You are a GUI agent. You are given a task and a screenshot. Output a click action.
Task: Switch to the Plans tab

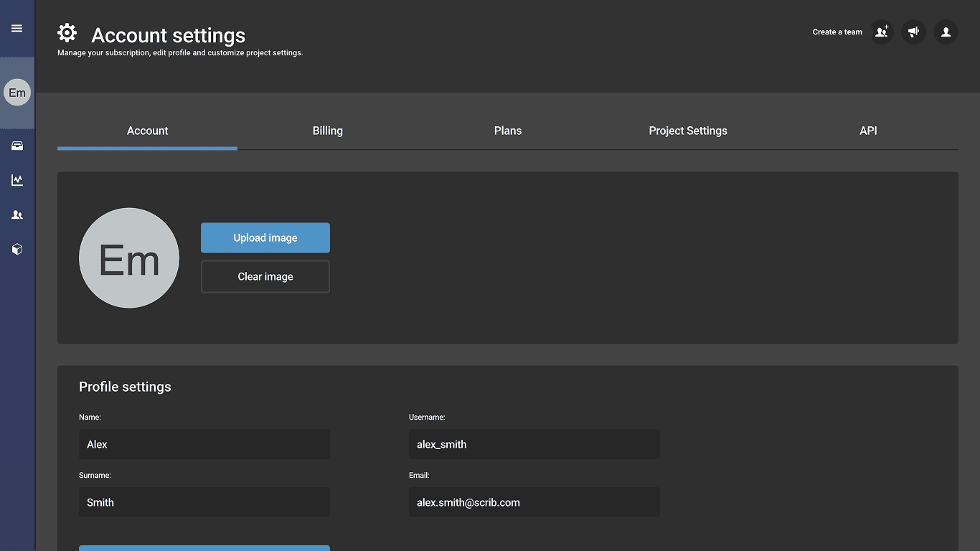508,131
